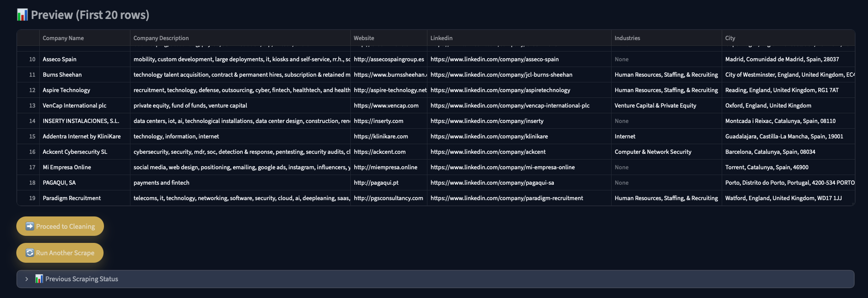Click the http://pagaqui.pt website cell
Viewport: 868px width, 298px height.
389,183
